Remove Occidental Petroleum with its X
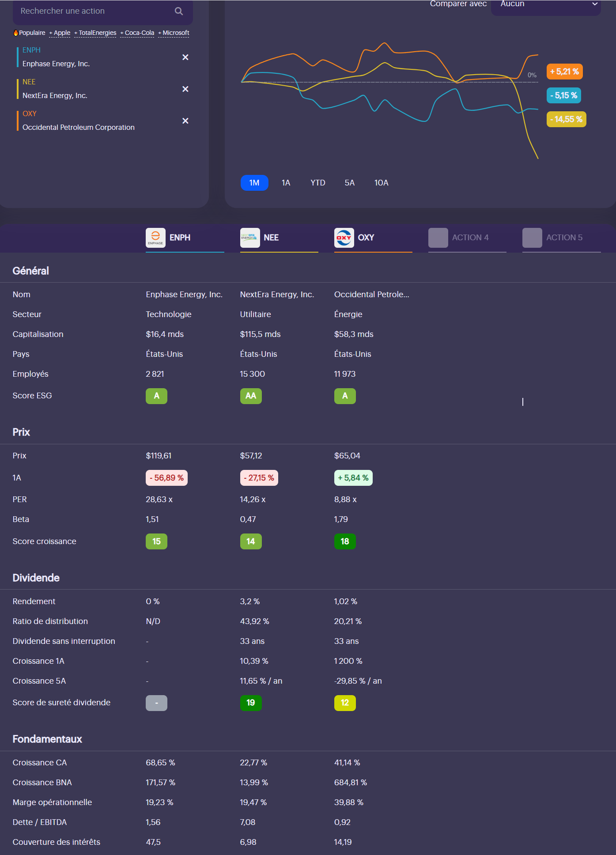This screenshot has height=855, width=616. pos(185,121)
